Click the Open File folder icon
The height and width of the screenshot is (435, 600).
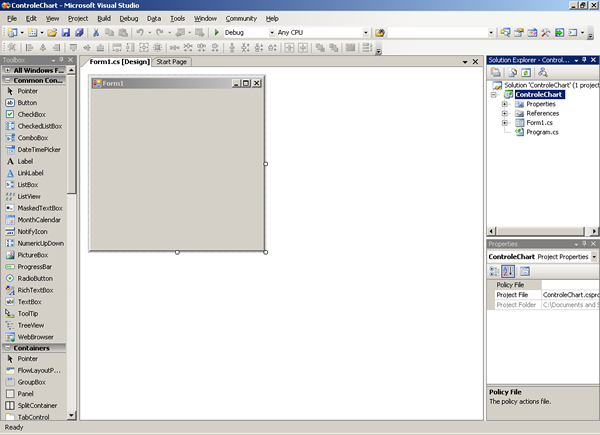(52, 33)
